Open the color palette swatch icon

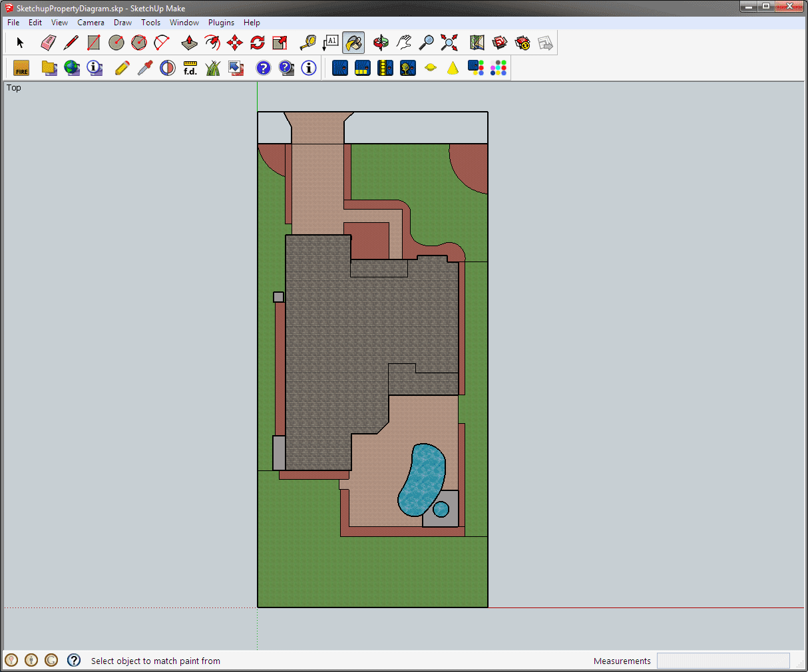497,67
